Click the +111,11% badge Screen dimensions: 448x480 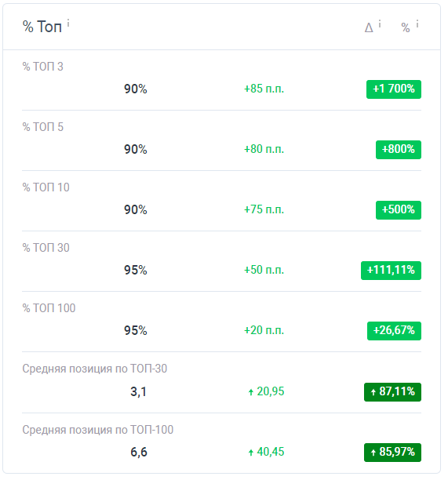click(391, 271)
